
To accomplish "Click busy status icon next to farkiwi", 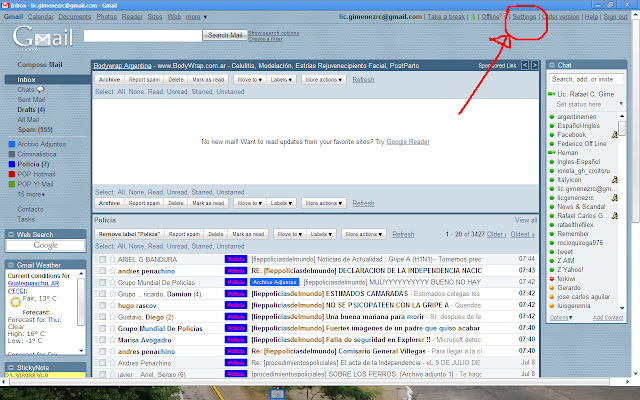I will point(552,279).
